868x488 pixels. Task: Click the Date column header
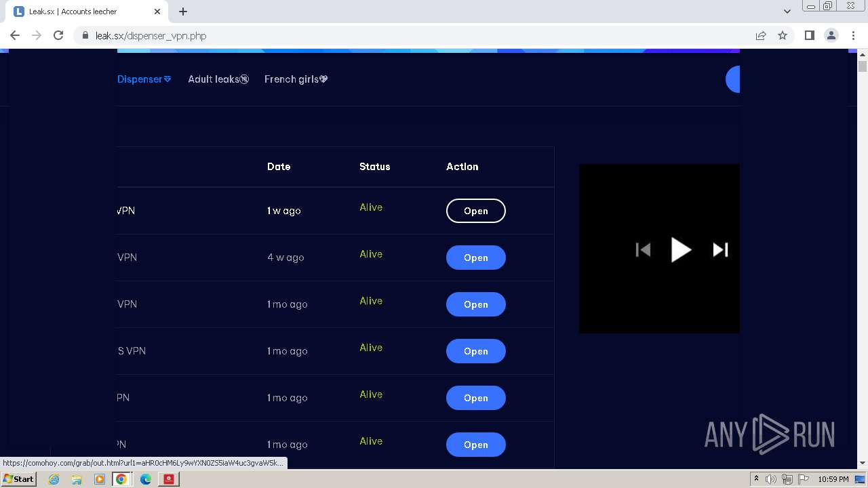pos(279,167)
